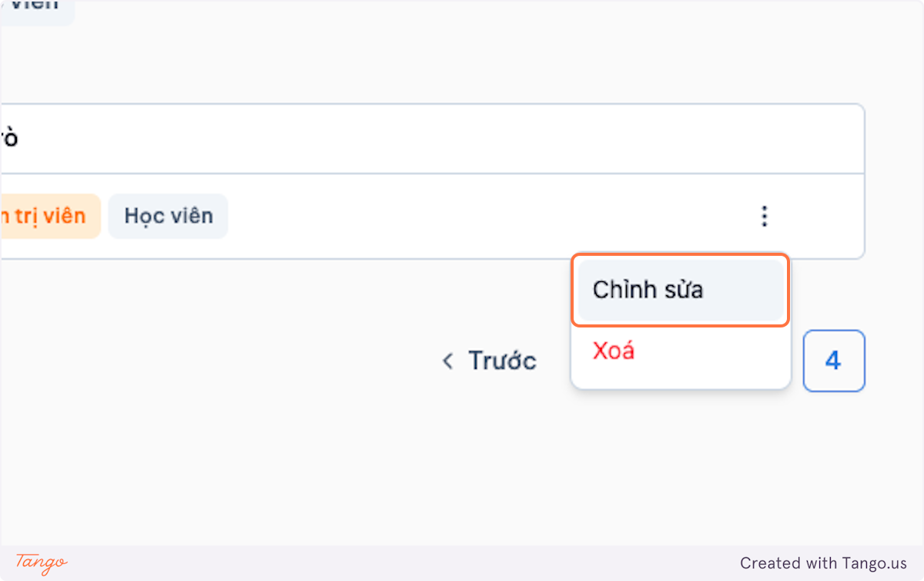Open the three-dot row actions menu
This screenshot has width=924, height=581.
point(764,217)
